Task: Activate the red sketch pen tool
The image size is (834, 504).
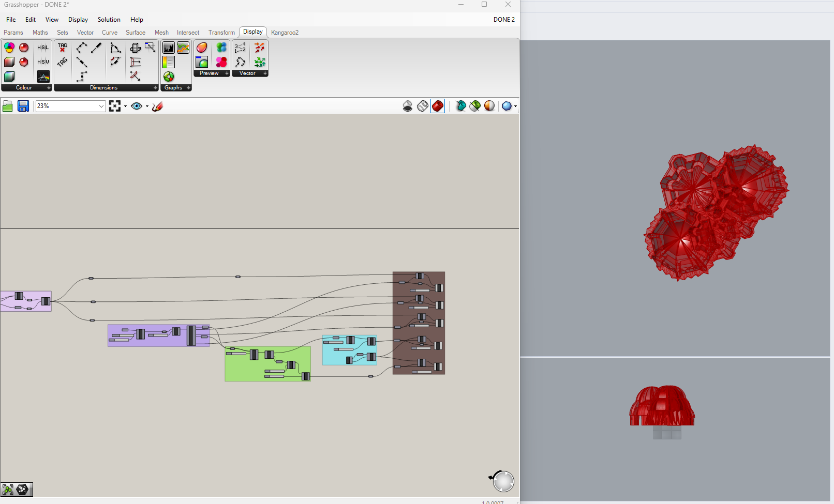Action: (x=158, y=106)
